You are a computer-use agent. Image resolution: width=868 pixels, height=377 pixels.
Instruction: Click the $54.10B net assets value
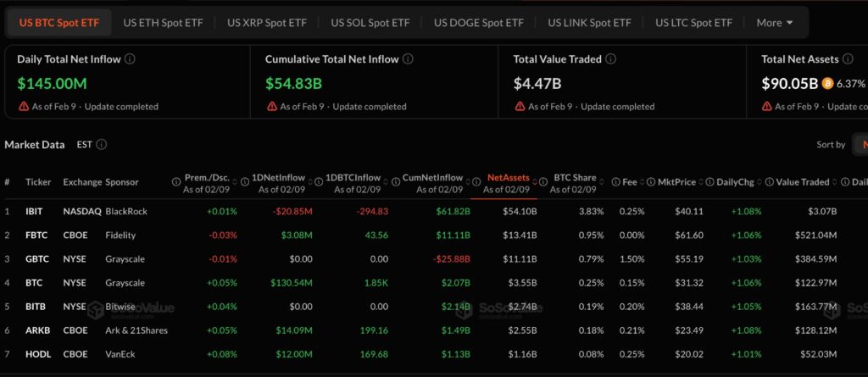(520, 212)
